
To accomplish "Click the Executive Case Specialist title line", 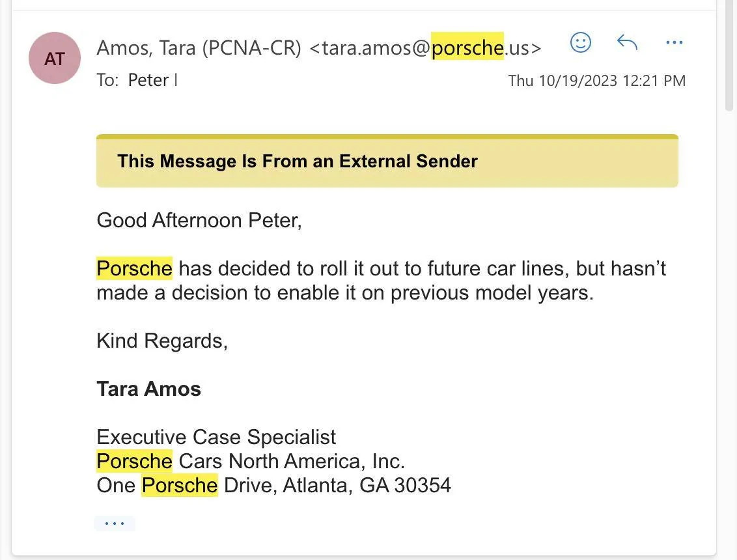I will [216, 437].
